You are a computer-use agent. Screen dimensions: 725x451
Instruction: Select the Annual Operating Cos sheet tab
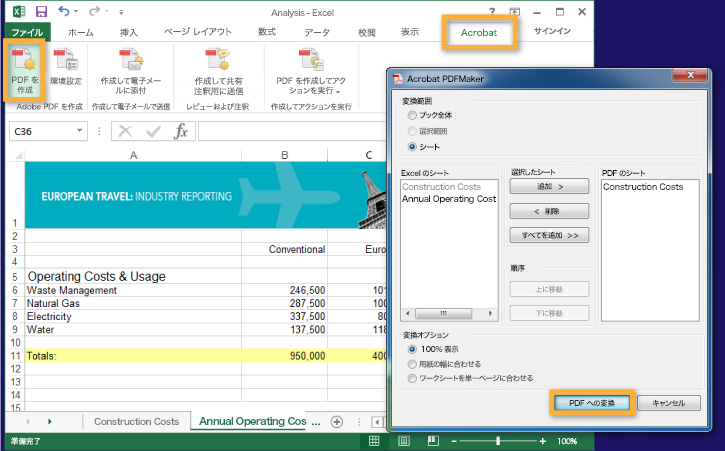click(x=252, y=421)
